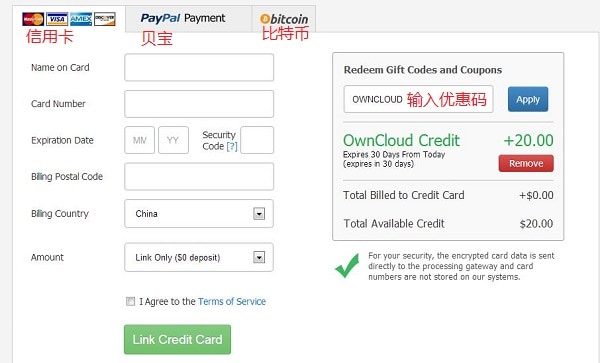Click the bitcoin coin logo
This screenshot has height=363, width=600.
(265, 19)
